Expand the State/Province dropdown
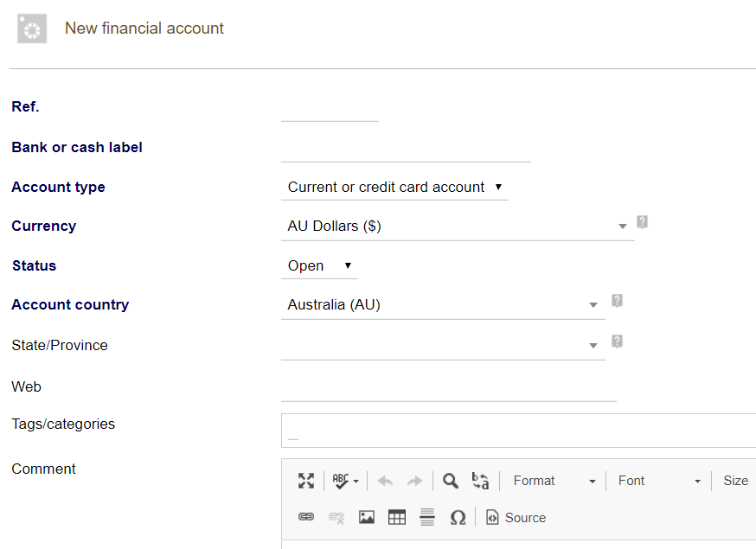 [x=443, y=345]
